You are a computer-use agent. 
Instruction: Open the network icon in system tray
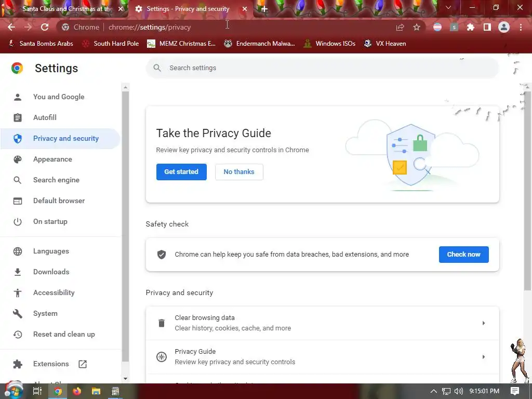(446, 391)
